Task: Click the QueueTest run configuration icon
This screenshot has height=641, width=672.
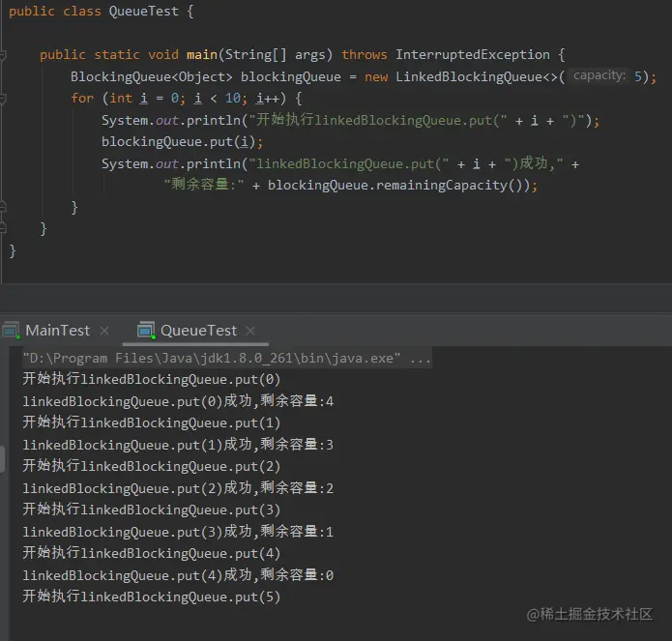Action: 146,331
